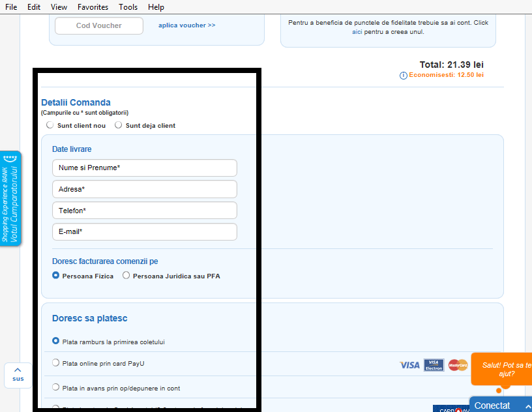The height and width of the screenshot is (412, 532).
Task: Click the 'aplica voucher >>' link
Action: click(186, 25)
